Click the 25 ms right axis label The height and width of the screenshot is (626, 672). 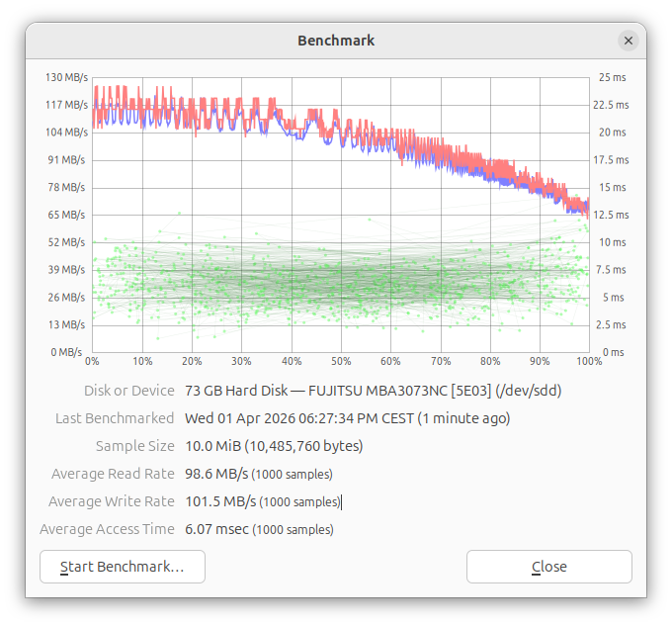point(612,77)
